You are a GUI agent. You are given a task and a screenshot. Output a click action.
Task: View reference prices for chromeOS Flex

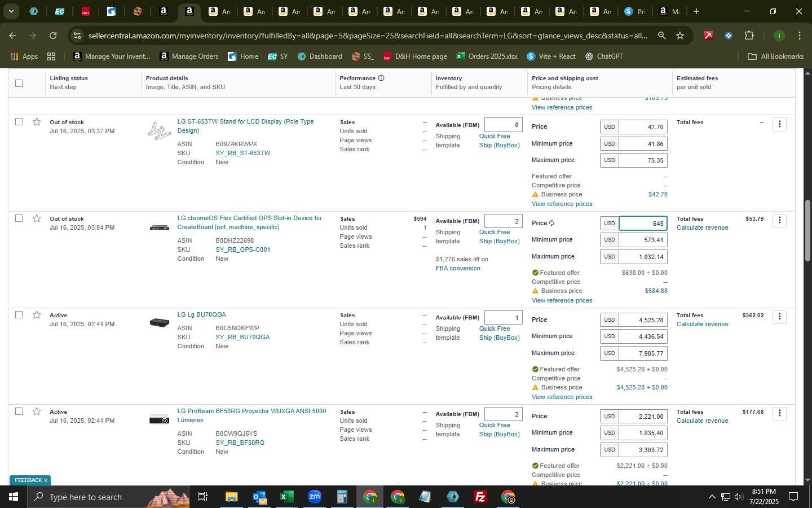(x=562, y=300)
